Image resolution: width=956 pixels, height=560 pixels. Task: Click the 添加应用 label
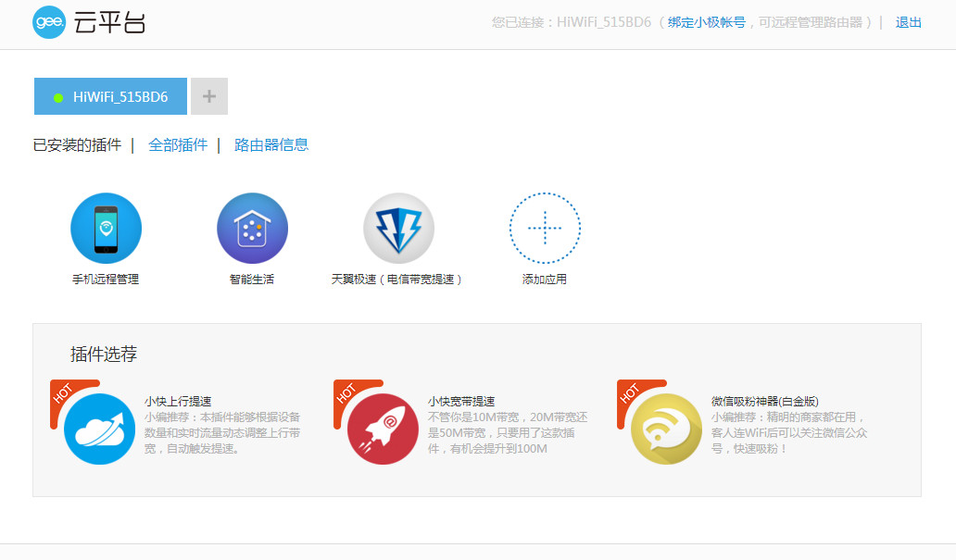click(545, 280)
